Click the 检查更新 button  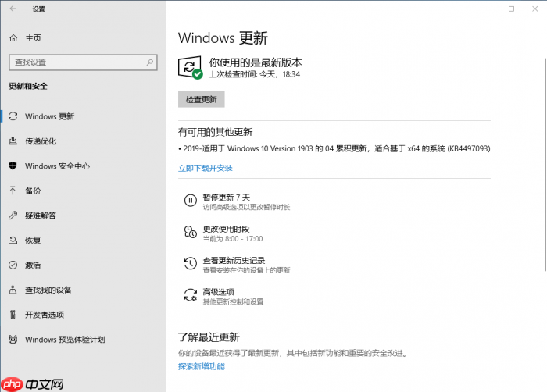[202, 99]
